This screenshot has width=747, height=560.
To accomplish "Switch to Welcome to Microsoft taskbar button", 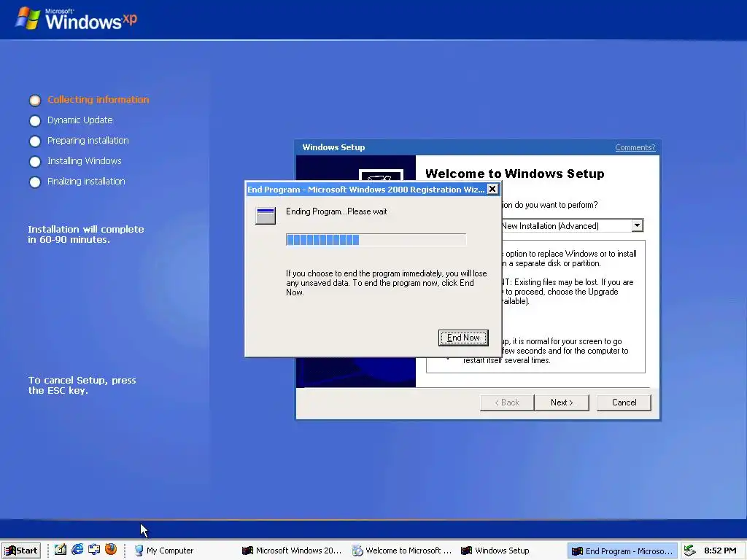I will (x=402, y=551).
